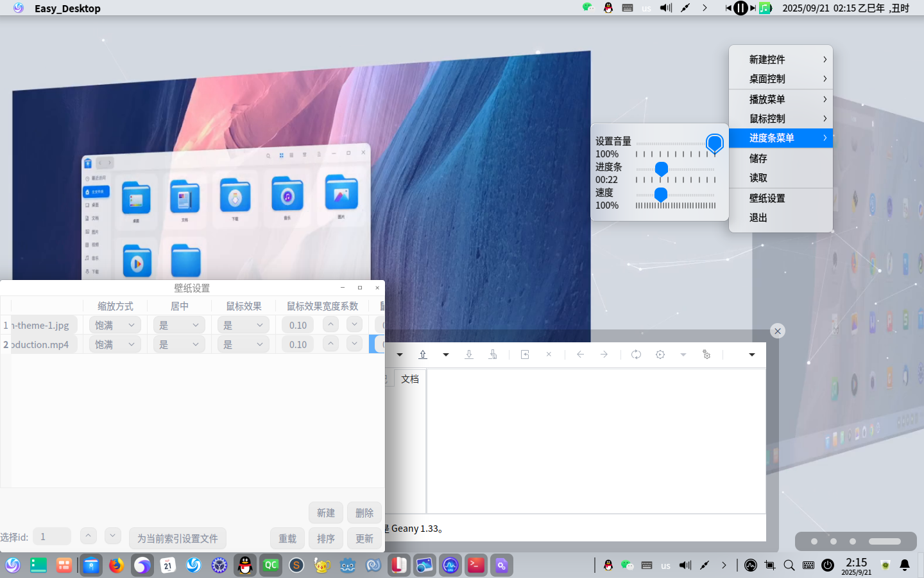Click the 更新 button
Screen dimensions: 924x578
(x=364, y=538)
